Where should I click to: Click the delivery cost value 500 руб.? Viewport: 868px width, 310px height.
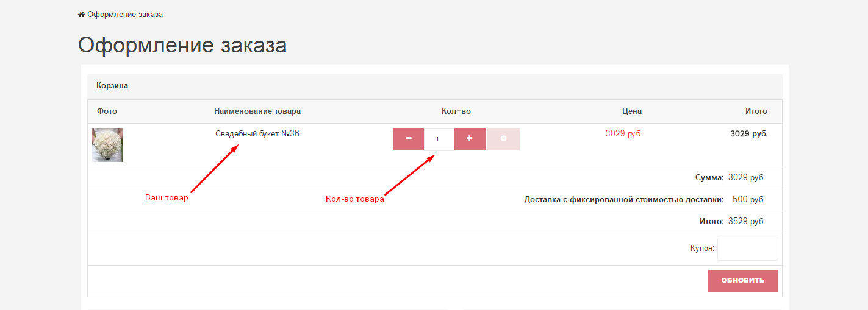point(748,200)
